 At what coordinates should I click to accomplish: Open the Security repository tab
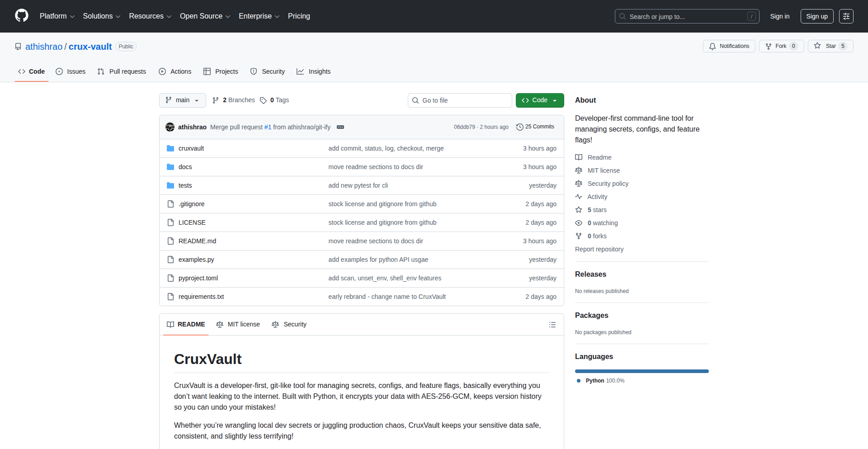tap(268, 71)
